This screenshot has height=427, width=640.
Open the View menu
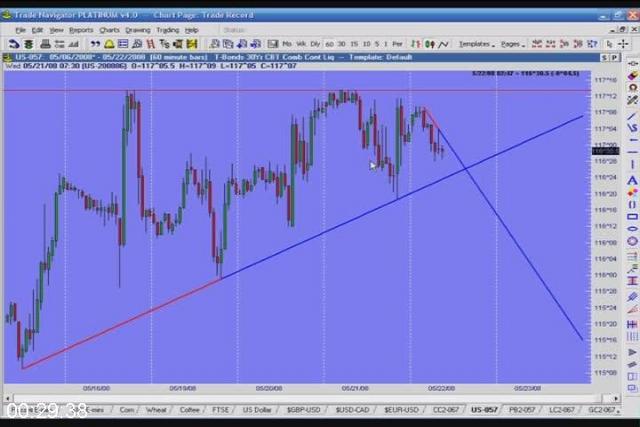[x=56, y=30]
